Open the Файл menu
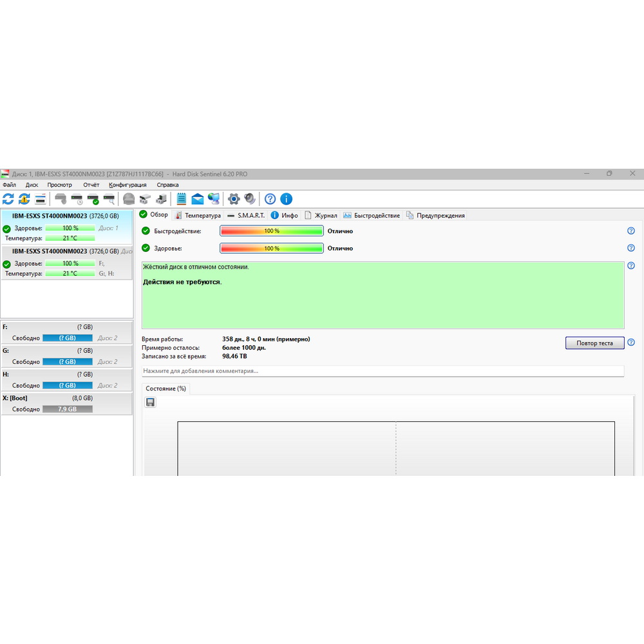The height and width of the screenshot is (644, 644). click(10, 185)
